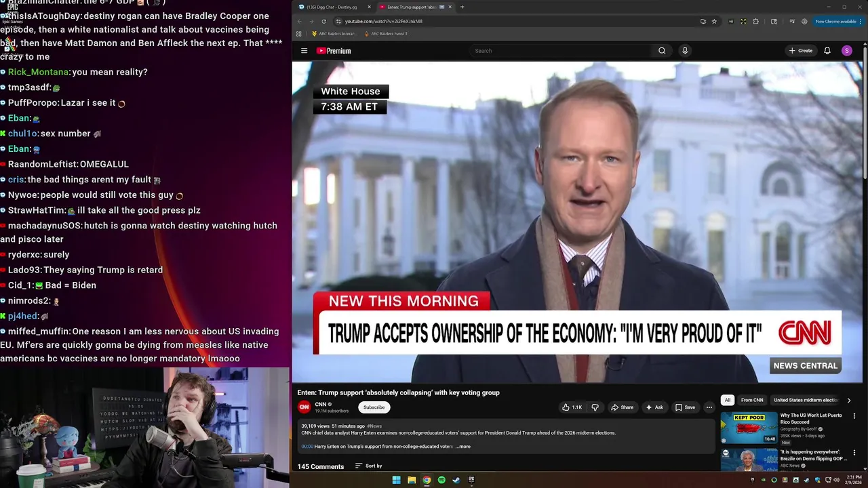Open the Create menu on YouTube
The height and width of the screenshot is (488, 868).
point(801,51)
